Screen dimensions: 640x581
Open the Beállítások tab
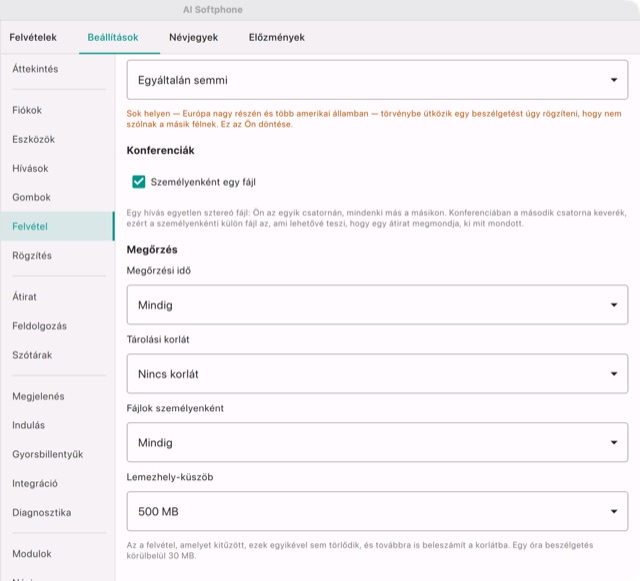(x=113, y=38)
